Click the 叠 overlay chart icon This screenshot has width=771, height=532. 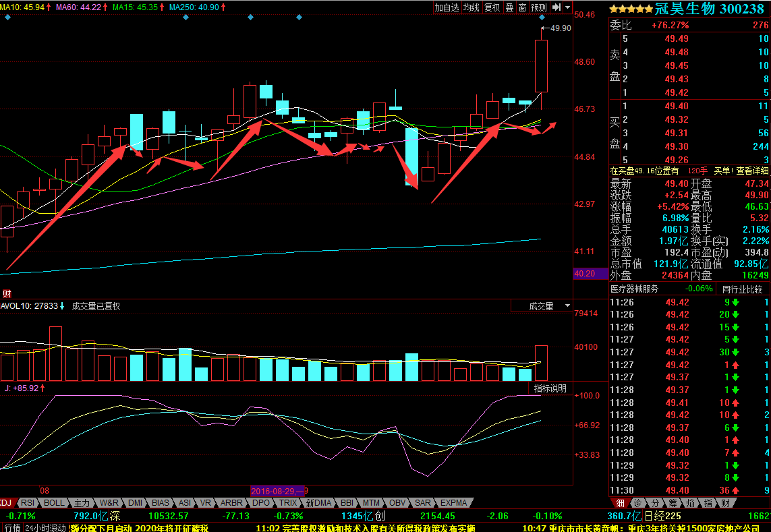(x=509, y=7)
